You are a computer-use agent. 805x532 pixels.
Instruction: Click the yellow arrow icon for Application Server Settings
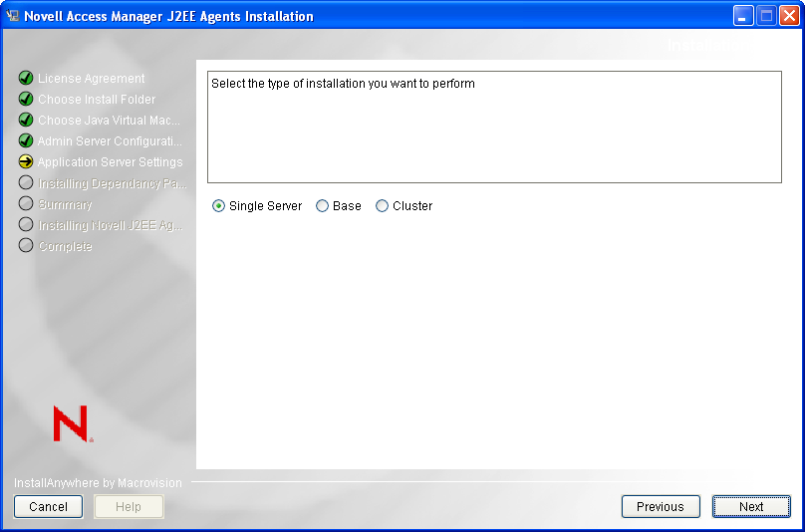[x=26, y=162]
